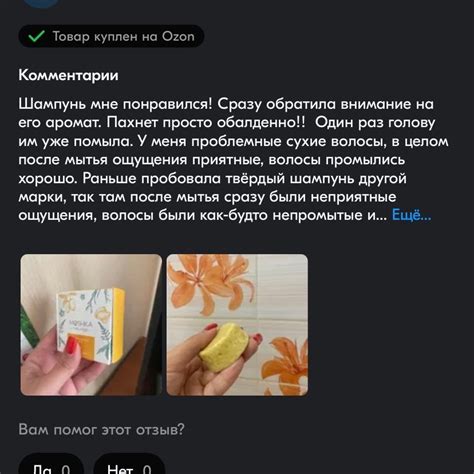This screenshot has height=474, width=474.
Task: Open the photo of the yellow shampoo bar
Action: click(237, 325)
